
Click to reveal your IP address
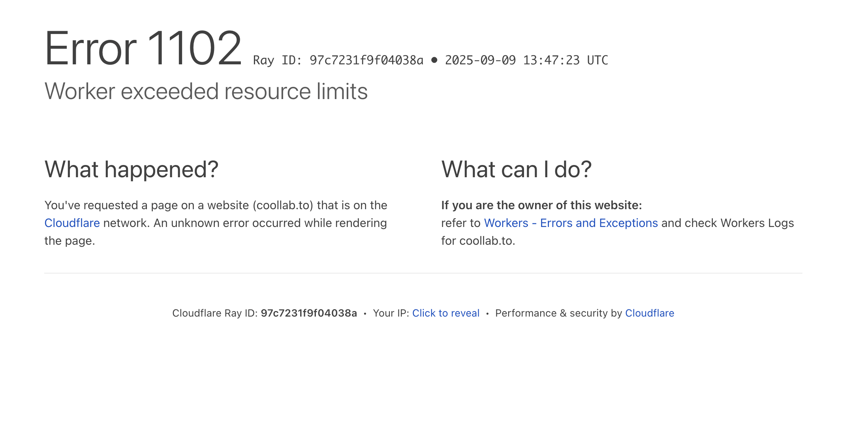pyautogui.click(x=445, y=313)
